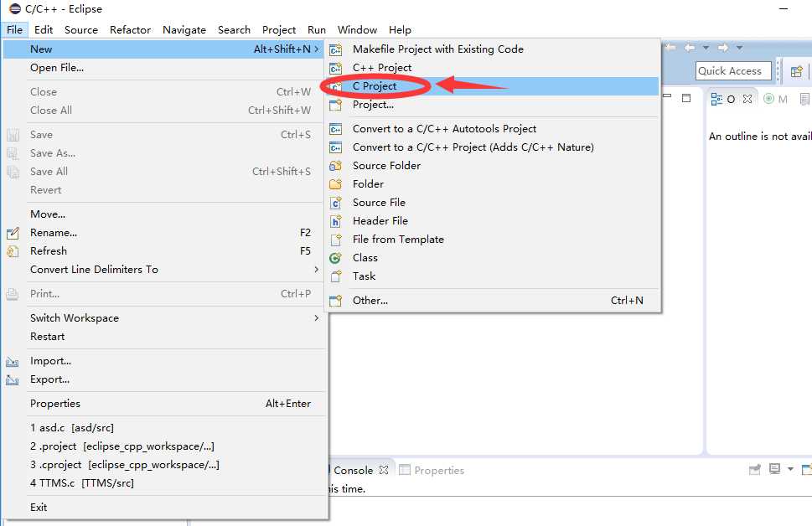Screen dimensions: 812x526
Task: Open recent file 4 TTMS.c [TTMS/src]
Action: [166, 483]
